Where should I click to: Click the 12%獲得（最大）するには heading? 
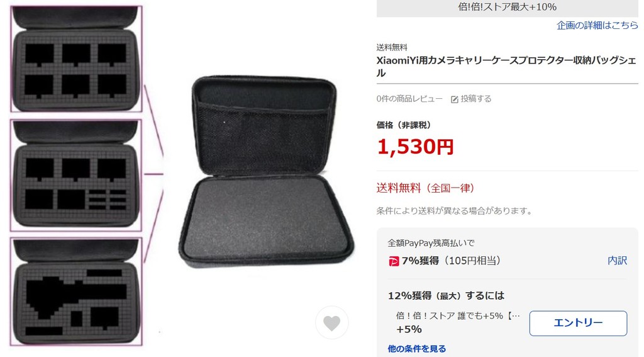point(446,296)
